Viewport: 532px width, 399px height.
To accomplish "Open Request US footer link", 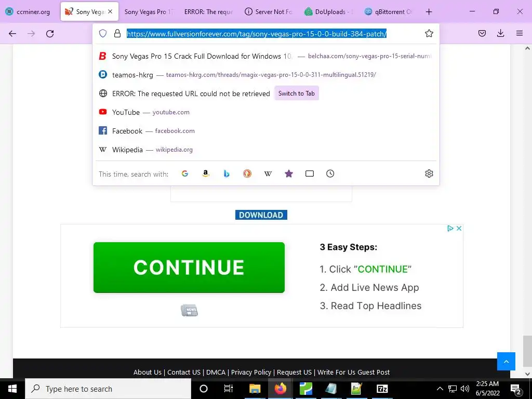I will (294, 372).
